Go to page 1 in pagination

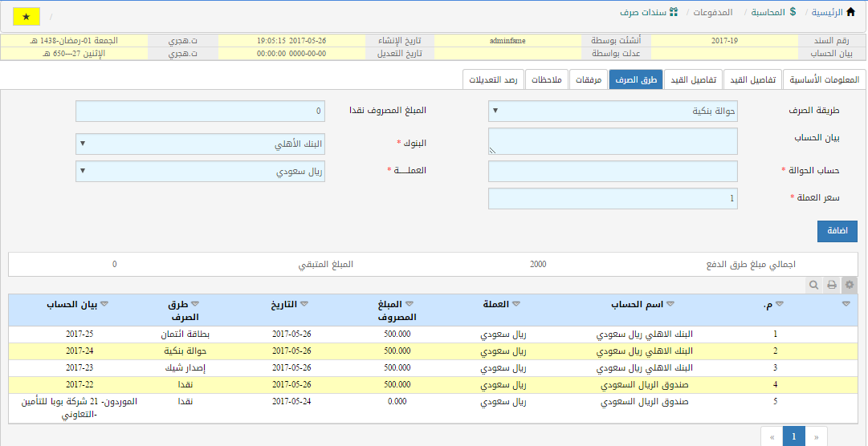(x=793, y=436)
